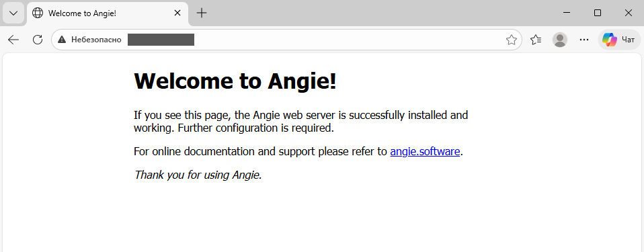Click the Welcome to Angie! heading

pos(235,81)
